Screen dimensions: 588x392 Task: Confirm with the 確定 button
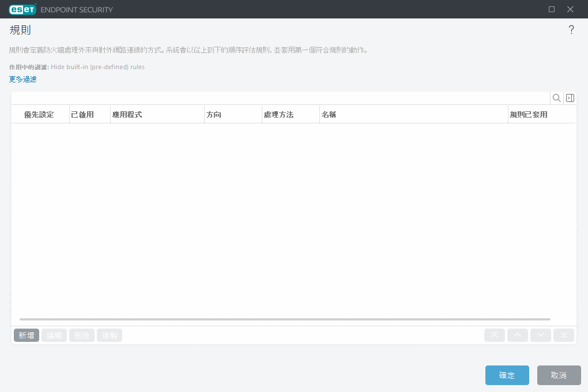[x=507, y=375]
